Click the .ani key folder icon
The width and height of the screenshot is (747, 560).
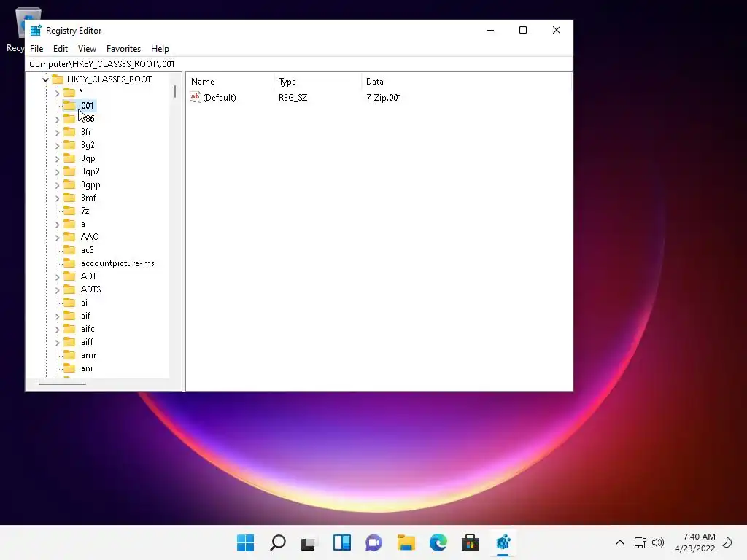pyautogui.click(x=69, y=368)
